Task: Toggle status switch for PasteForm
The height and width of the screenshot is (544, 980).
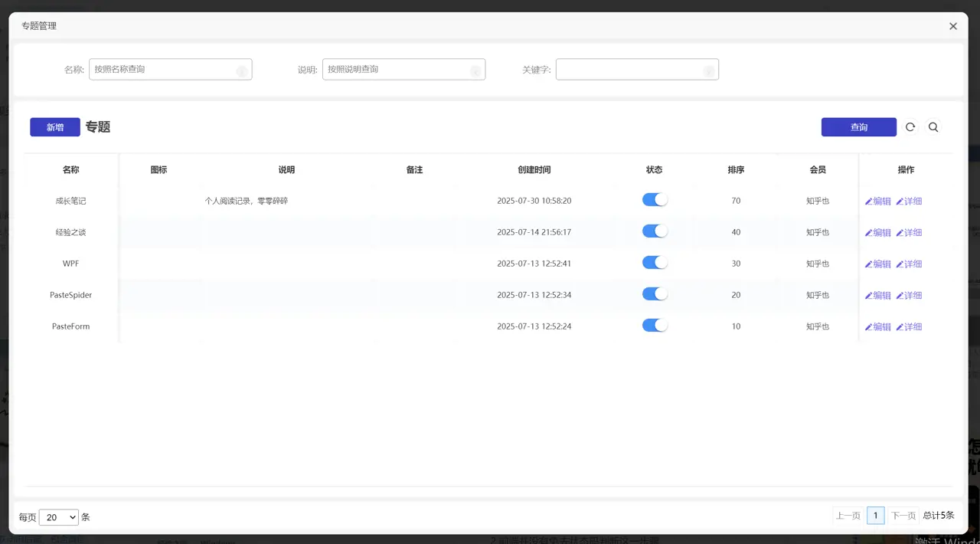Action: 655,326
